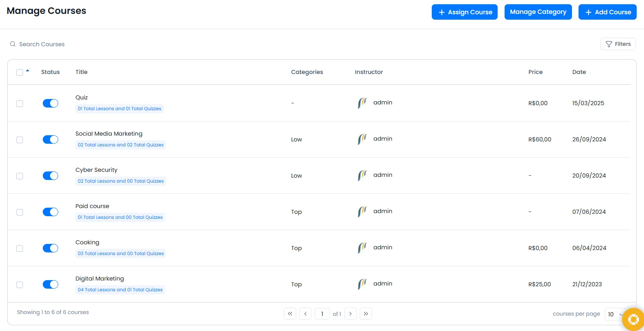Click the Top category in Cooking row
This screenshot has width=644, height=331.
coord(297,248)
